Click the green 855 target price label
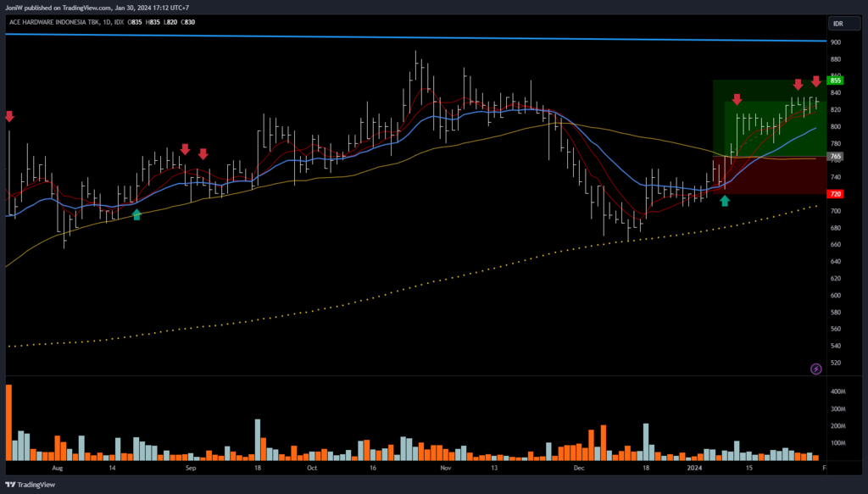Image resolution: width=868 pixels, height=494 pixels. tap(836, 80)
